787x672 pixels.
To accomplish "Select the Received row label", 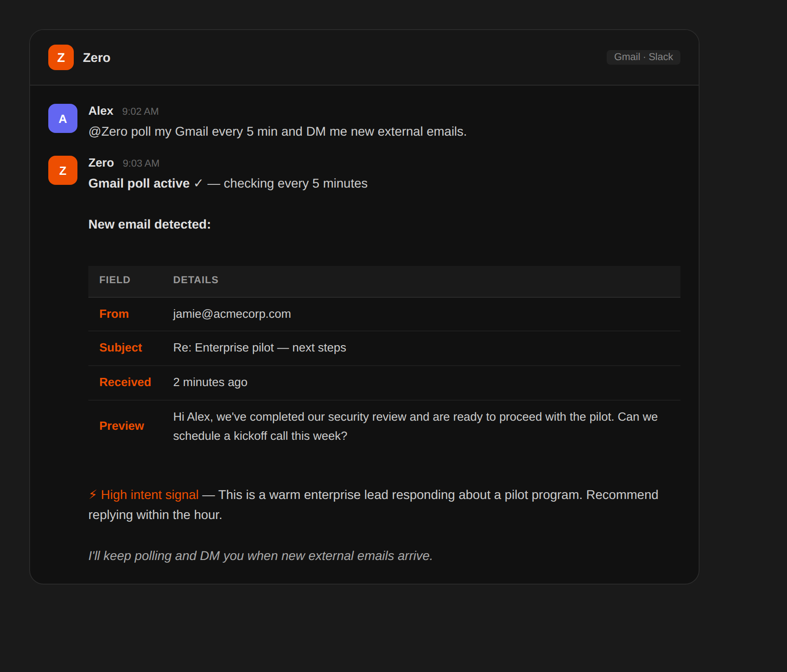I will [x=125, y=382].
